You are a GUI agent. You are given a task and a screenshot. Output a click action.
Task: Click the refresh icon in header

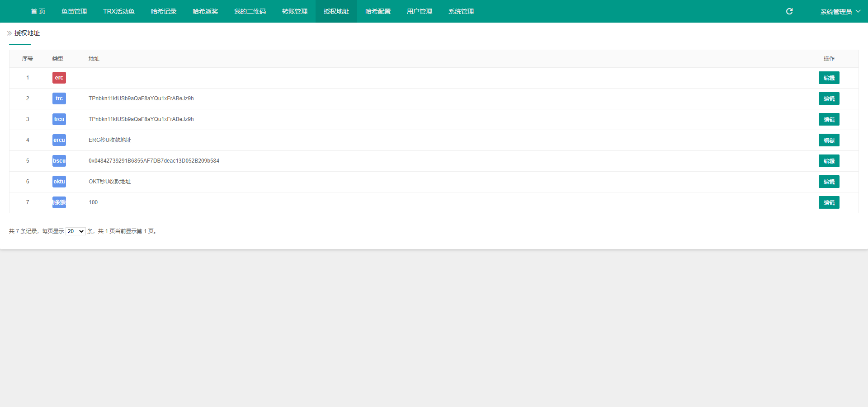(x=789, y=11)
